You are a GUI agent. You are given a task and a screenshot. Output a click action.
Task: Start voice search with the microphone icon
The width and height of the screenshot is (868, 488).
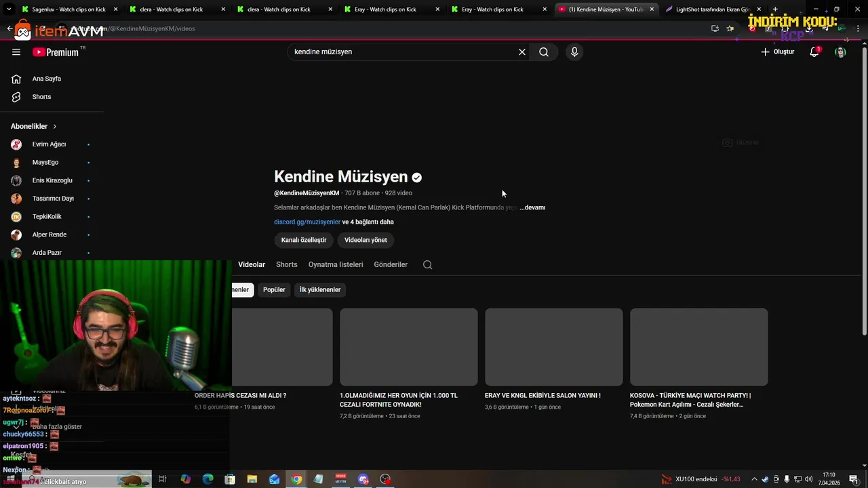pyautogui.click(x=574, y=52)
